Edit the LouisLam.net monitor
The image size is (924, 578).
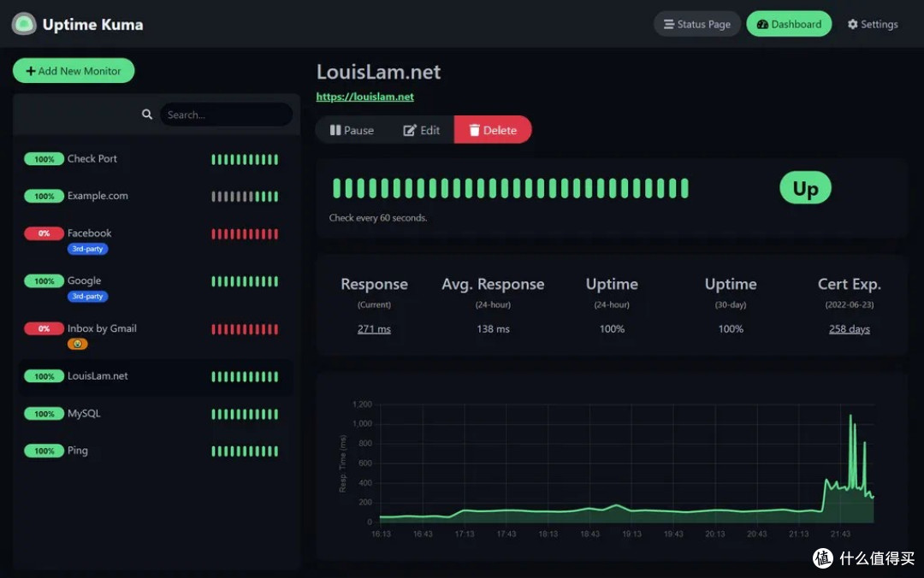coord(421,130)
